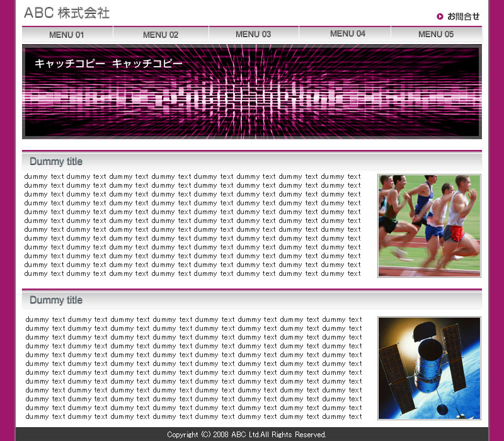
Task: Click MENU 05 navigation item
Action: 435,34
